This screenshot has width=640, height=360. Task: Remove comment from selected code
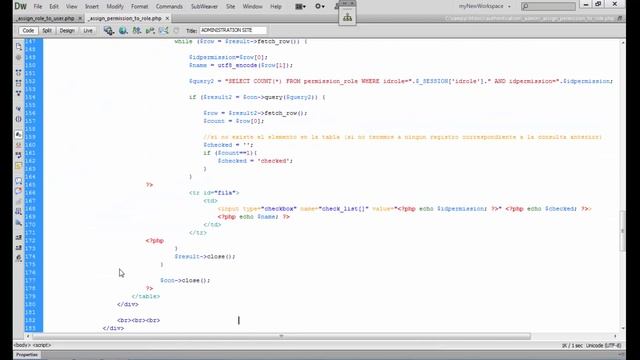(19, 191)
